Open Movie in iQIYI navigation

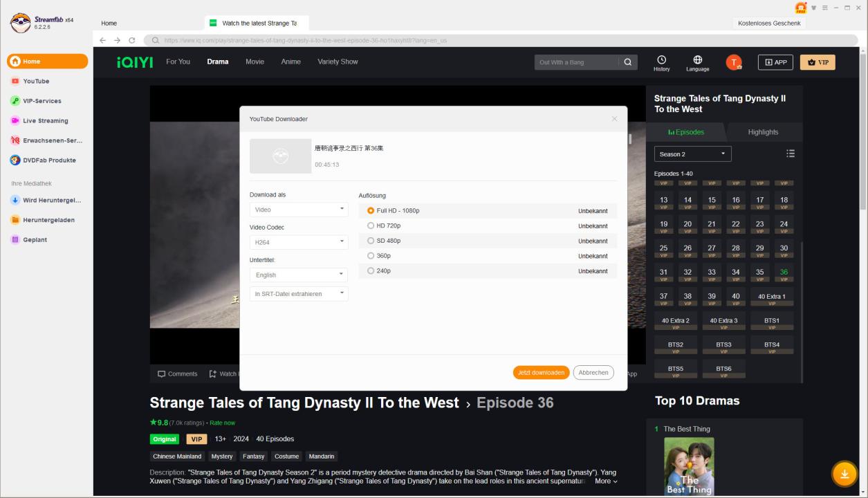pyautogui.click(x=255, y=62)
